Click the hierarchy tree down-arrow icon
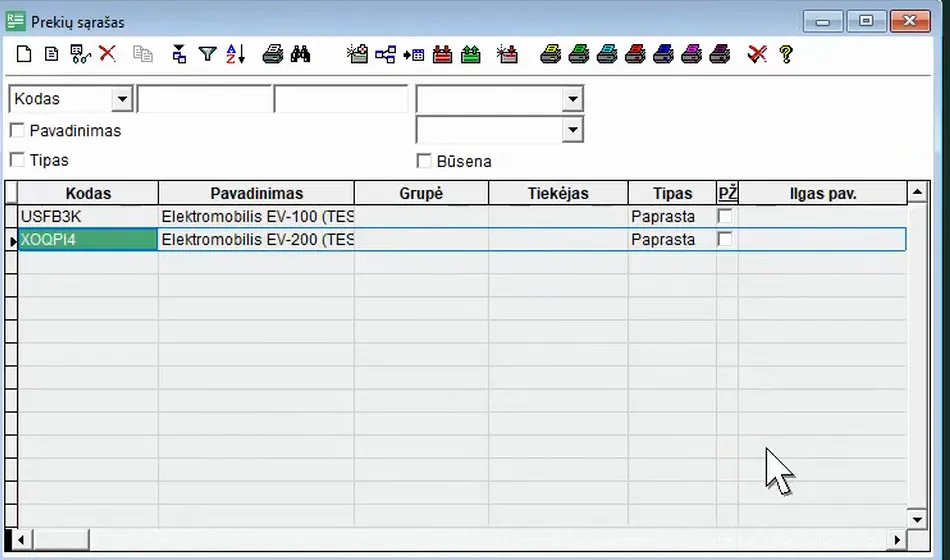The image size is (950, 560). (x=179, y=54)
